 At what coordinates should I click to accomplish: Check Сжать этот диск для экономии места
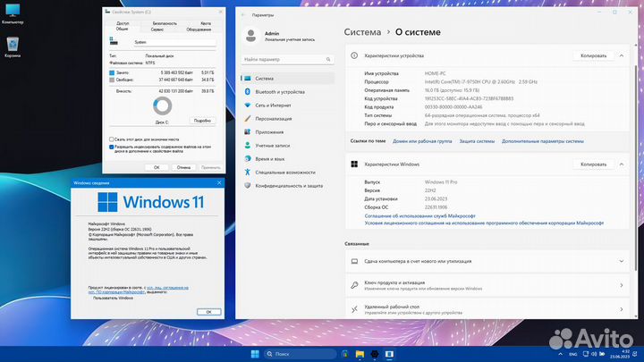(111, 139)
